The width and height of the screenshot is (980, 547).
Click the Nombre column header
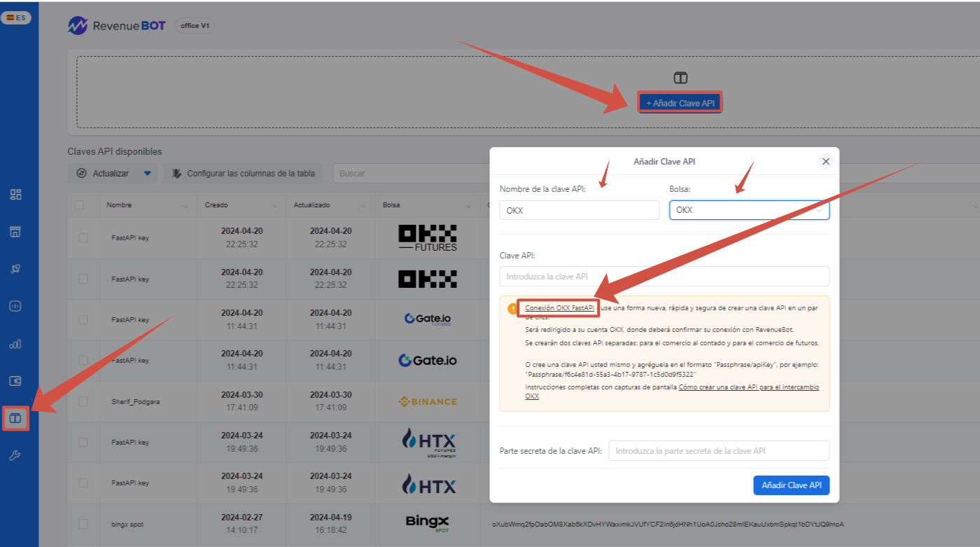coord(119,205)
